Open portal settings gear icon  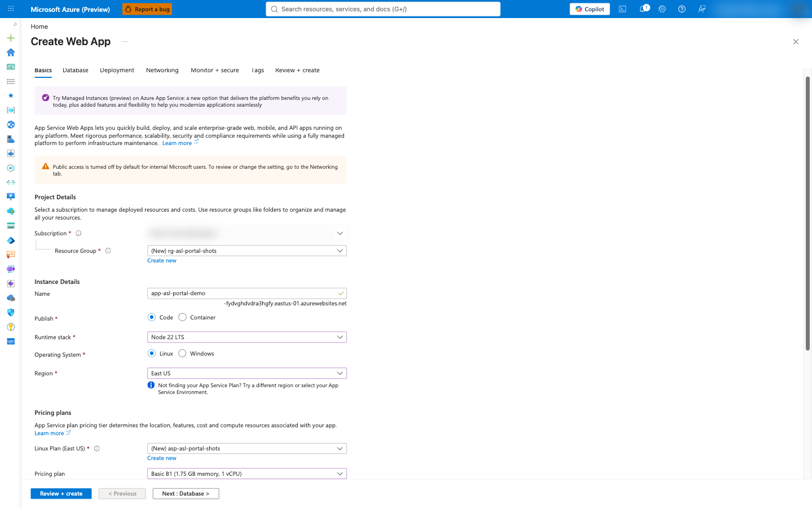pyautogui.click(x=662, y=9)
